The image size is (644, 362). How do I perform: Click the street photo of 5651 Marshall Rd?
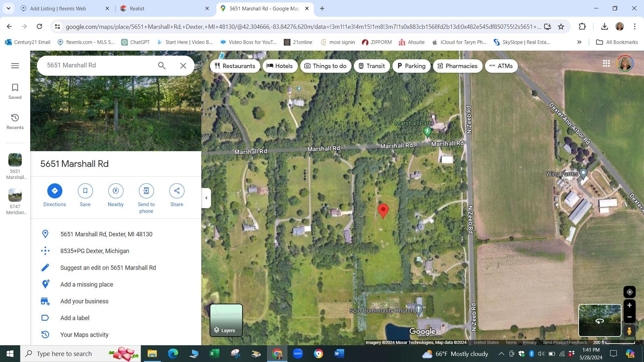pyautogui.click(x=116, y=113)
